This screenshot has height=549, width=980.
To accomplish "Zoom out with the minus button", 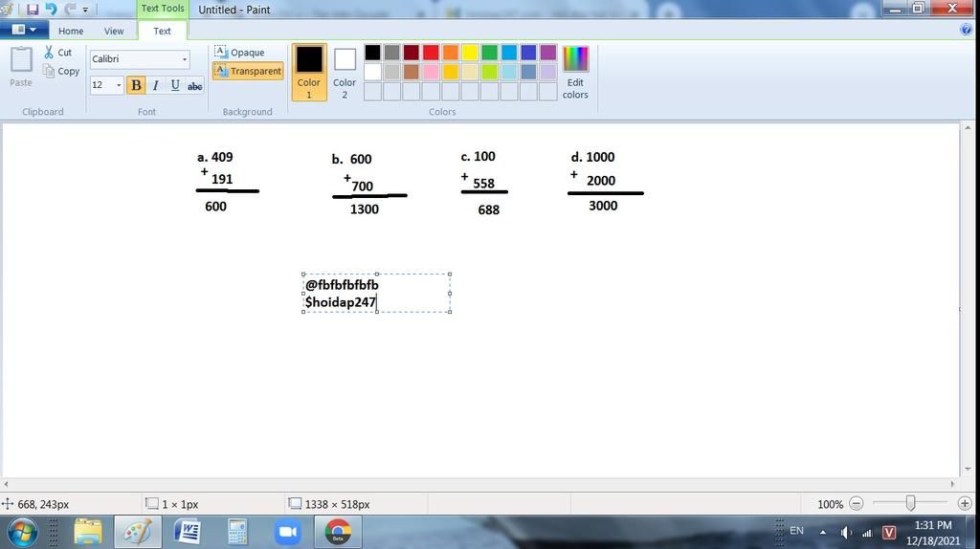I will tap(857, 503).
